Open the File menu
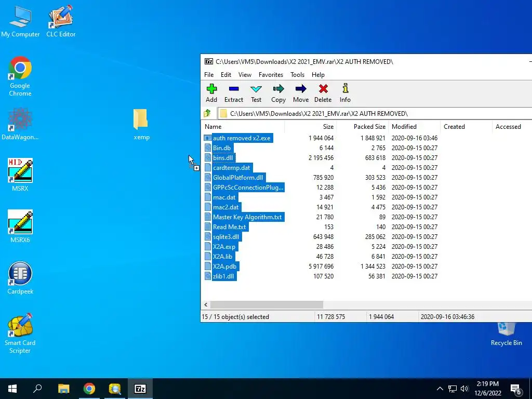This screenshot has height=399, width=532. (209, 75)
